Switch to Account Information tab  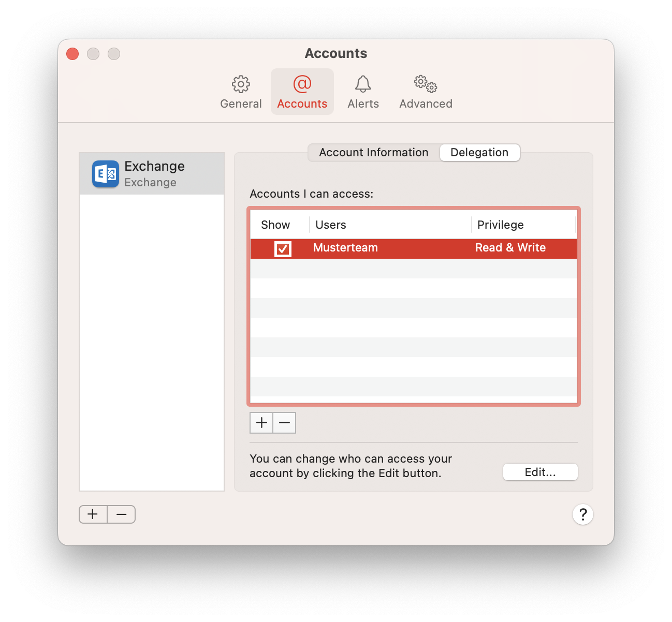[373, 153]
